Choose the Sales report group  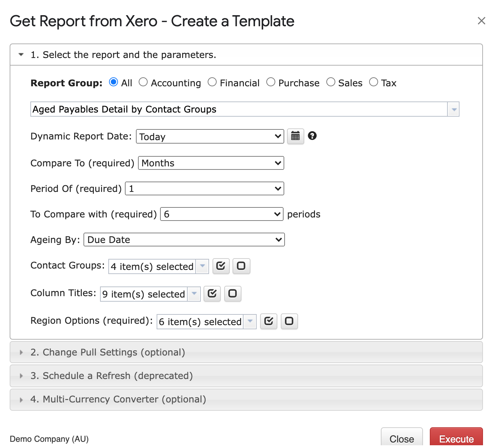tap(331, 82)
